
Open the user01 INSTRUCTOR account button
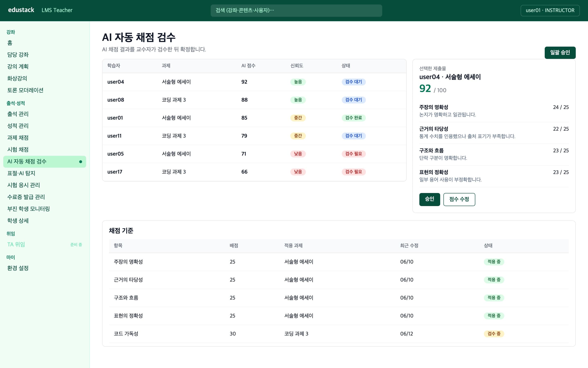(550, 10)
